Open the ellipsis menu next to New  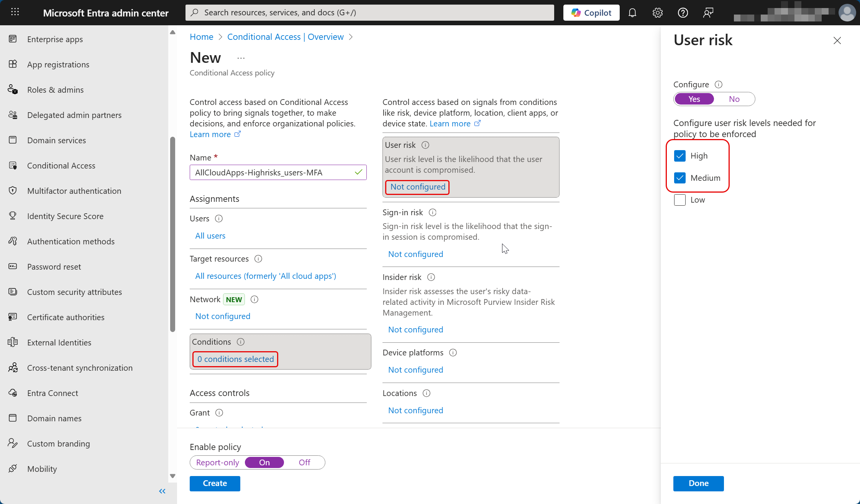241,58
